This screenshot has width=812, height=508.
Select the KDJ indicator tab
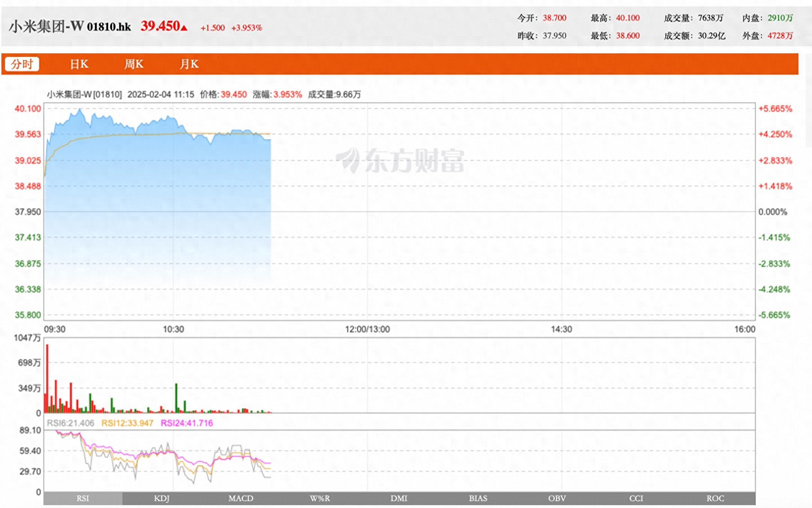162,498
